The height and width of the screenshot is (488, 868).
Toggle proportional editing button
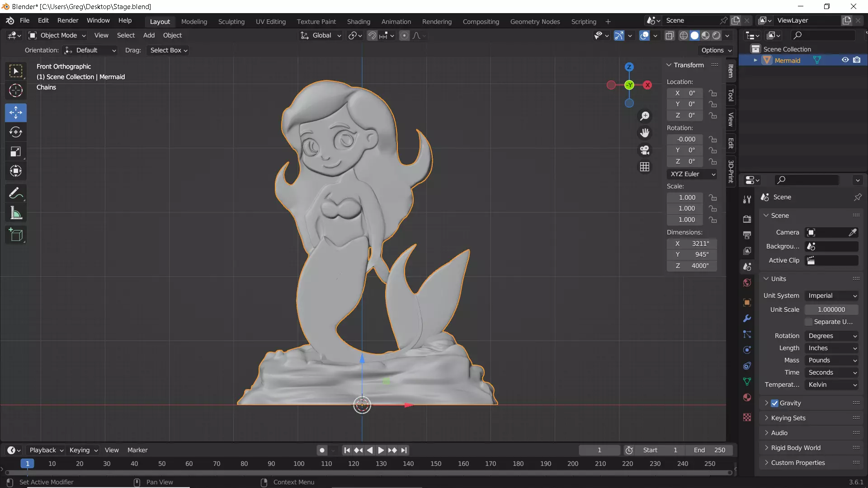point(404,35)
